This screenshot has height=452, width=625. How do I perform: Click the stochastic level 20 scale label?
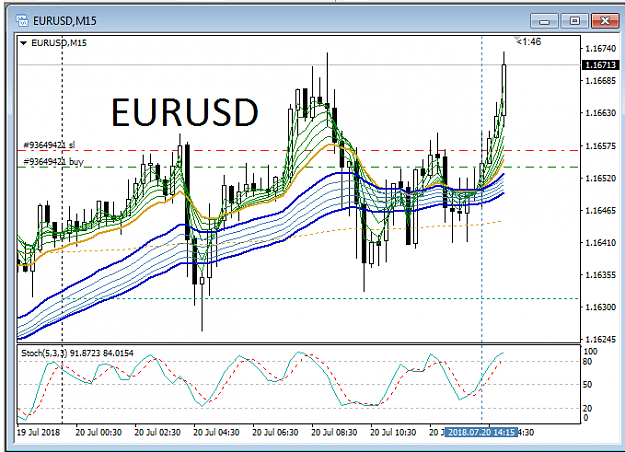pos(587,408)
